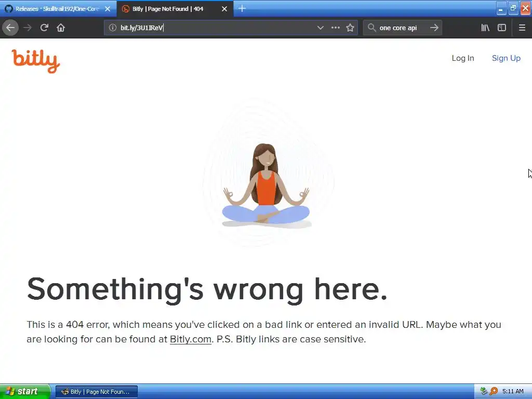
Task: Open the Firefox hamburger menu
Action: tap(522, 28)
